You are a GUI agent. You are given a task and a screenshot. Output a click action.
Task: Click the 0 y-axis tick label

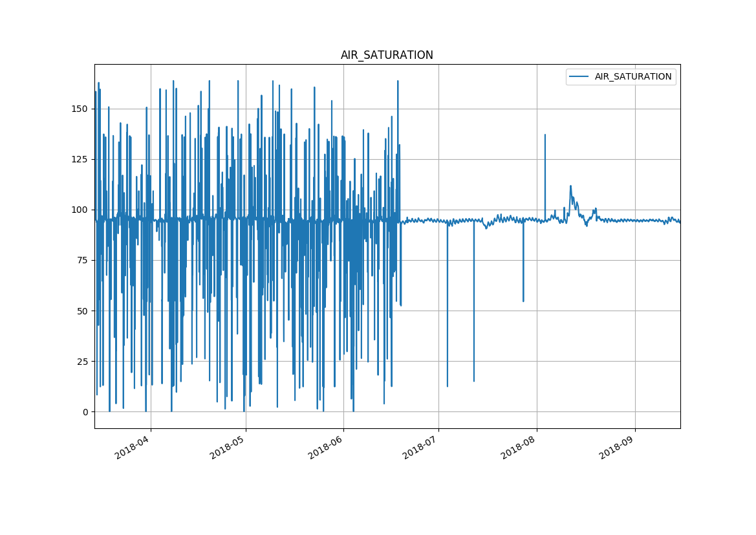point(86,411)
